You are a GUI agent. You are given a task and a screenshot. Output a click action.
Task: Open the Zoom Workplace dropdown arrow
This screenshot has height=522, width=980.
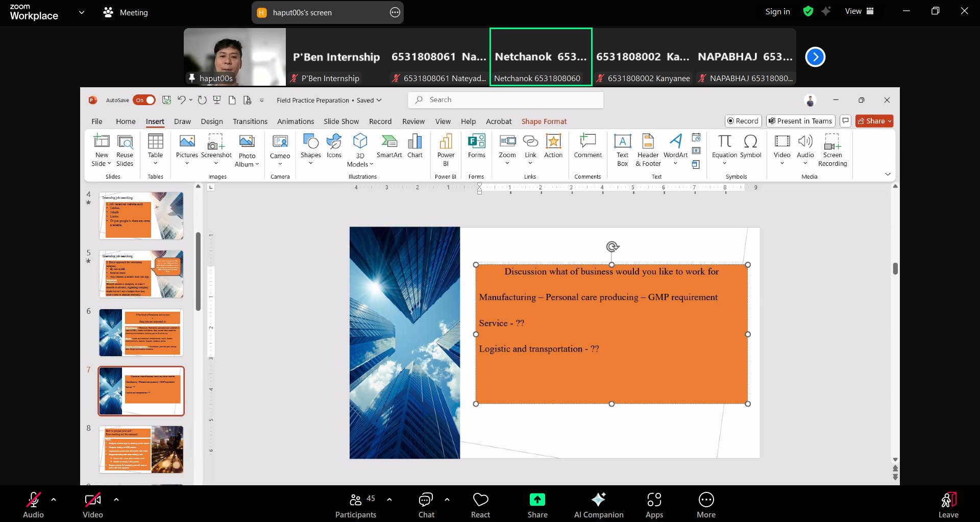(x=81, y=13)
